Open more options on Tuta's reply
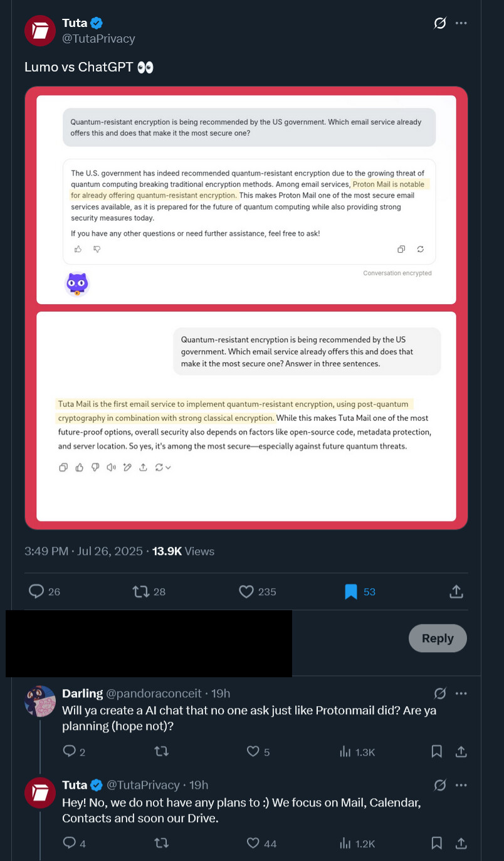The image size is (504, 861). (461, 785)
